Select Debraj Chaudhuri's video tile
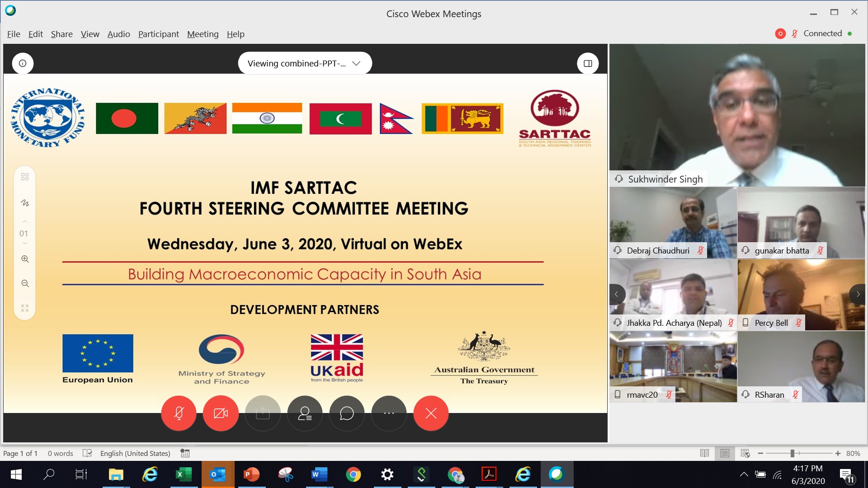The image size is (868, 488). pyautogui.click(x=673, y=222)
